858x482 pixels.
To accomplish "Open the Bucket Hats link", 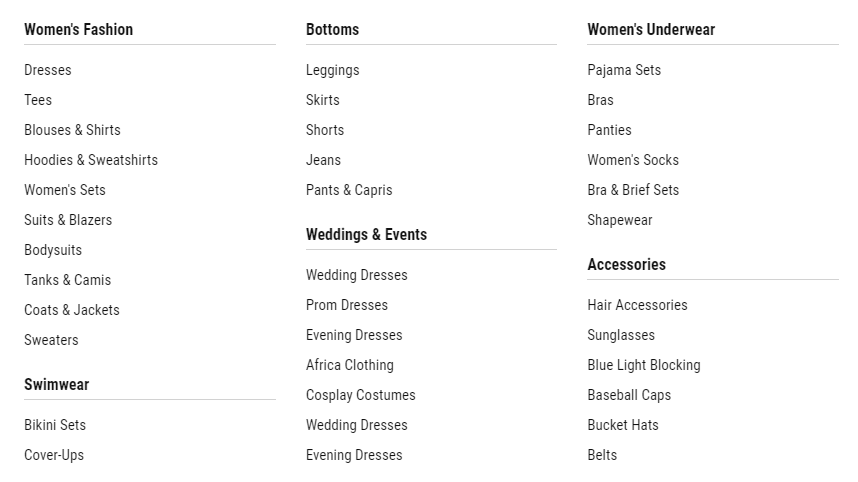I will (623, 425).
